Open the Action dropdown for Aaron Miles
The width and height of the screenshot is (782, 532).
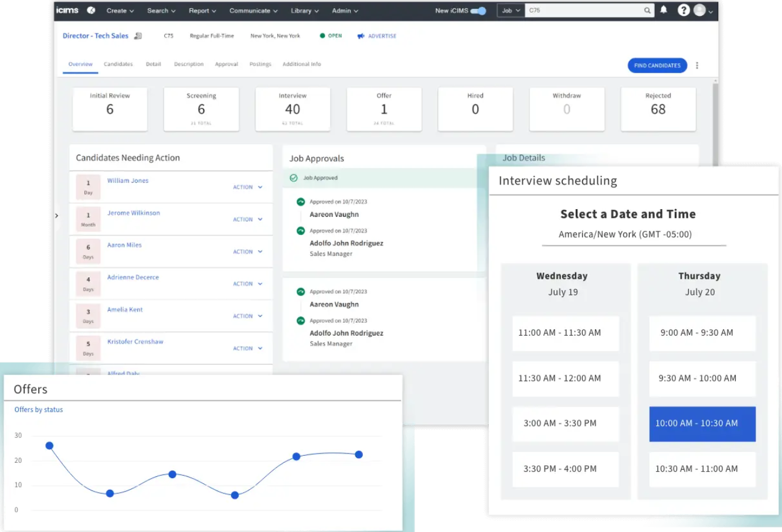(247, 252)
